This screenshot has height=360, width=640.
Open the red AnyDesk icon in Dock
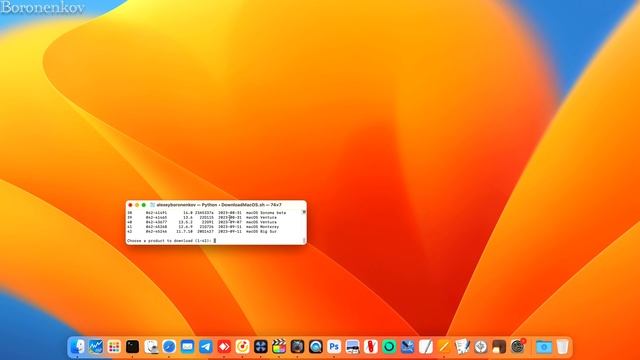(224, 347)
